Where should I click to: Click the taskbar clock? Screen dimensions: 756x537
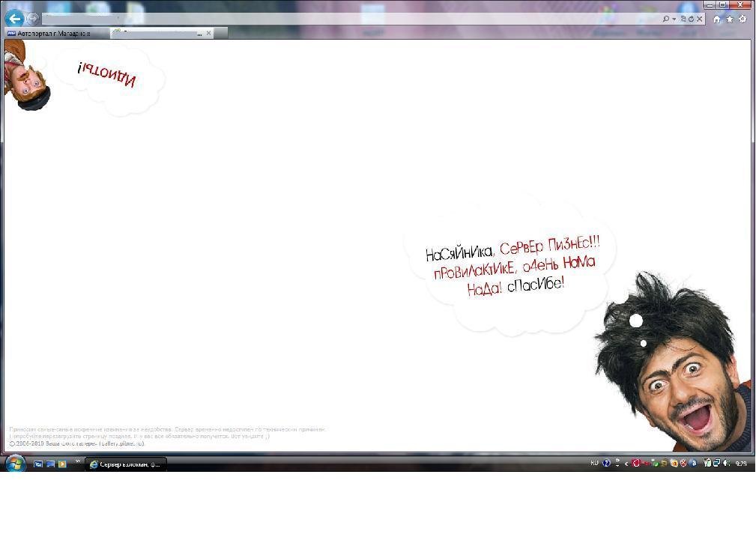741,464
